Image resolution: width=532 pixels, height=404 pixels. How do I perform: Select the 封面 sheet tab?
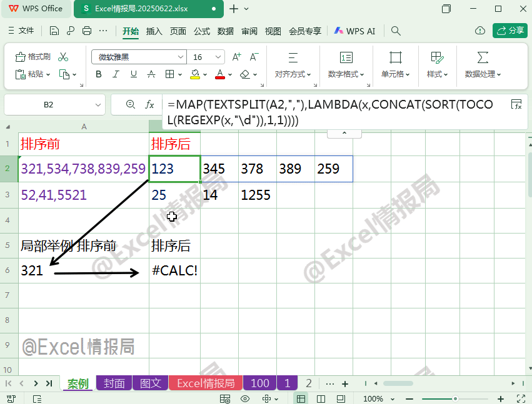(114, 383)
